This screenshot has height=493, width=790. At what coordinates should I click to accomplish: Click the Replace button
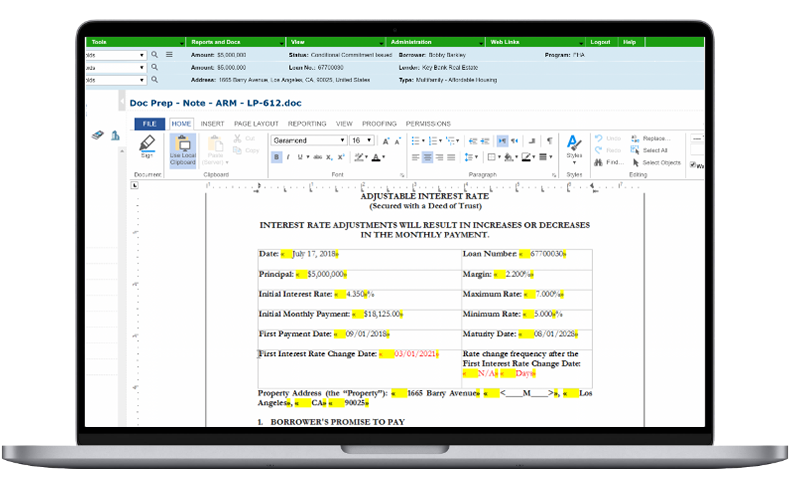pyautogui.click(x=650, y=138)
